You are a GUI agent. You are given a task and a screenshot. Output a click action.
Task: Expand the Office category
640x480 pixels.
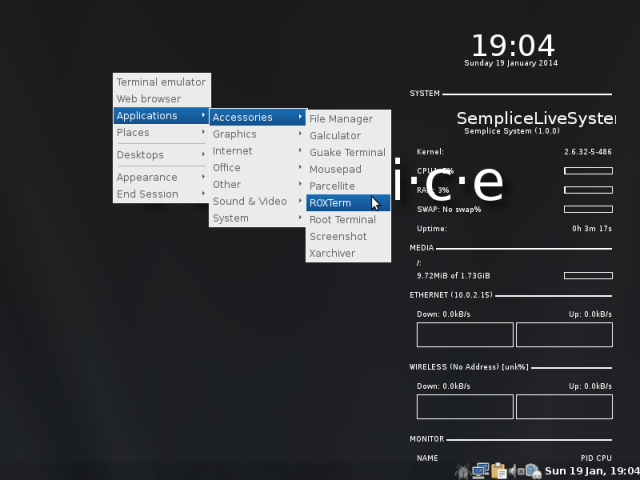tap(258, 168)
